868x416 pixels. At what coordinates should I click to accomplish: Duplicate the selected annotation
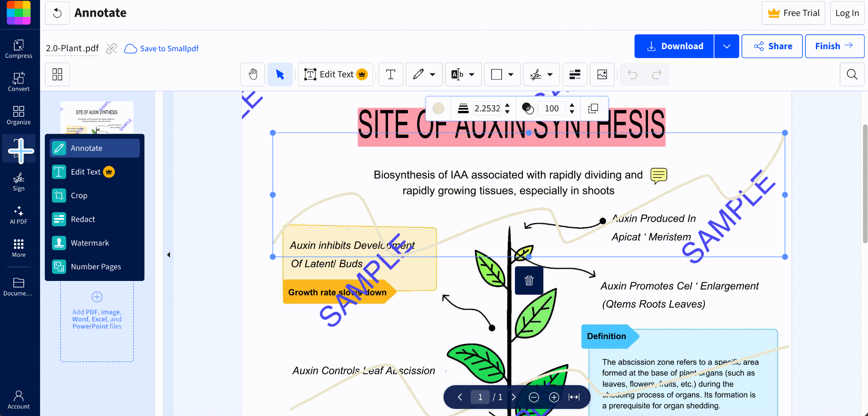tap(593, 108)
